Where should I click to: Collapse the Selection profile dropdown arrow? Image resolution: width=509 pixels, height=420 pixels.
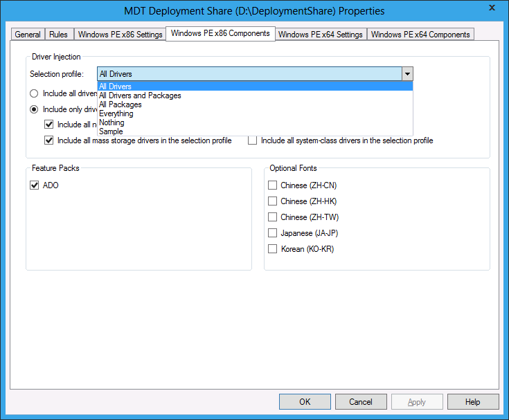tap(407, 74)
